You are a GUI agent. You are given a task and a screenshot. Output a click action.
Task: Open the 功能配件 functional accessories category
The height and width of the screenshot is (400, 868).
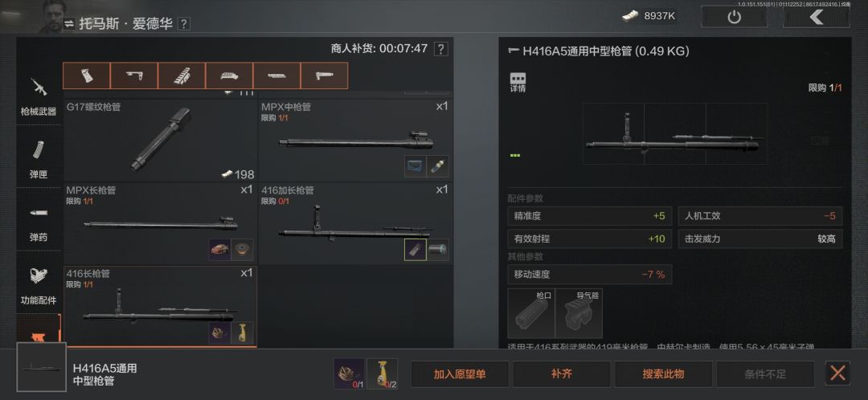pos(39,284)
